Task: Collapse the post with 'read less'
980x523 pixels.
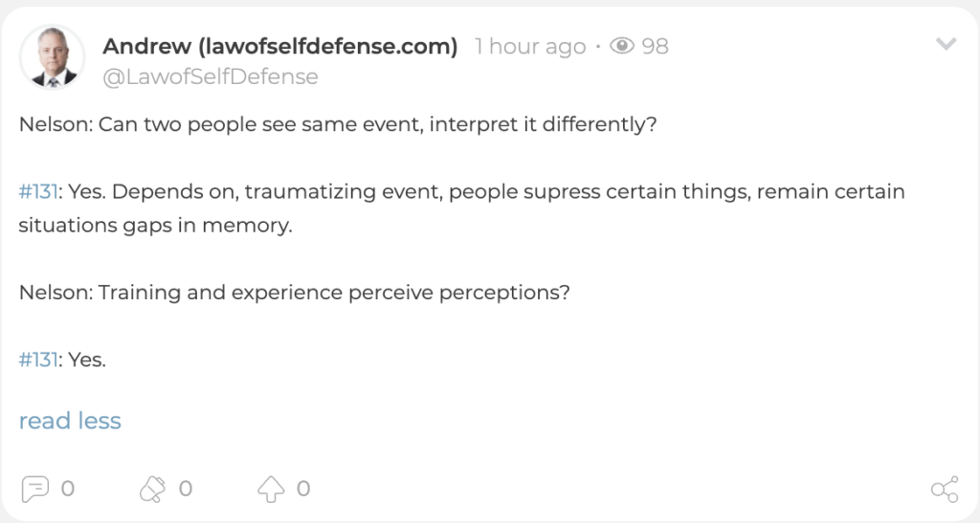Action: [70, 421]
